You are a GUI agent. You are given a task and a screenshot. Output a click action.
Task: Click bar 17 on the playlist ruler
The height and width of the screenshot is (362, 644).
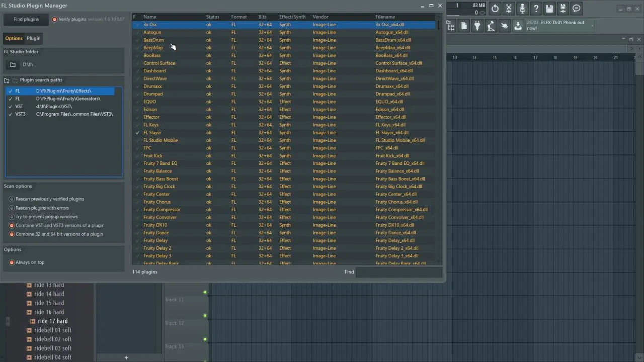535,58
